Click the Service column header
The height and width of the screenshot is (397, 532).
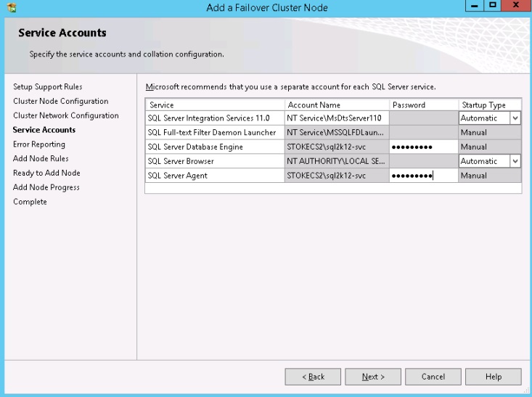[215, 105]
